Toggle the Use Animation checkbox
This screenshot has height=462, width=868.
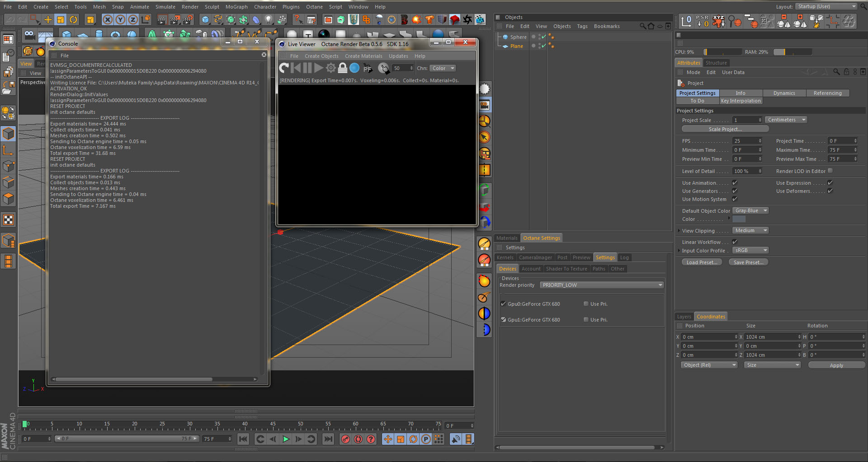735,183
